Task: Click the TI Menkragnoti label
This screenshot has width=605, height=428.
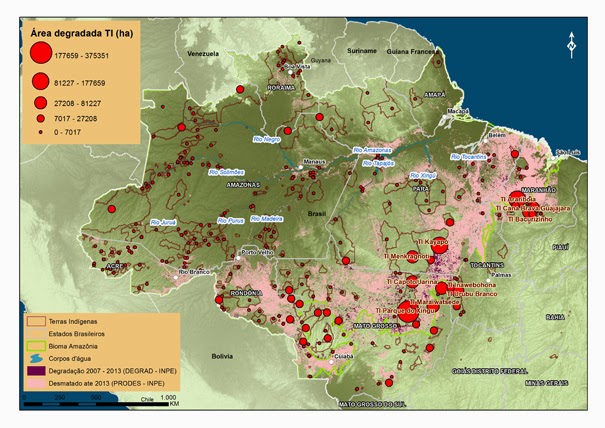Action: point(406,256)
